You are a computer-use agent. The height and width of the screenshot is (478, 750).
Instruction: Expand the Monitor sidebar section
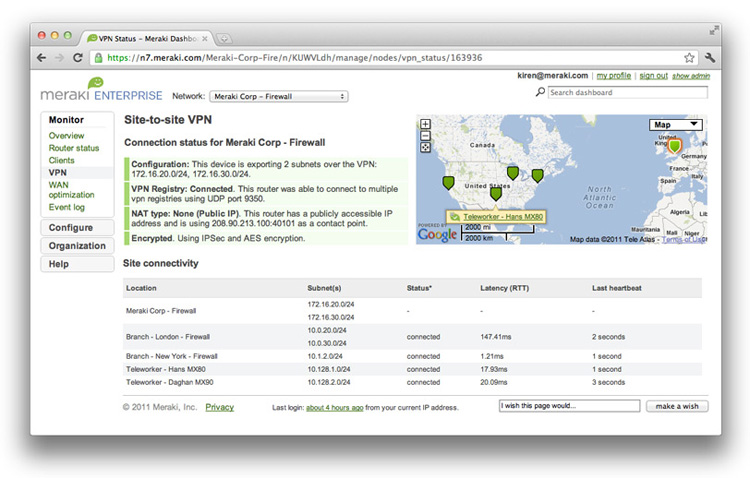coord(66,120)
